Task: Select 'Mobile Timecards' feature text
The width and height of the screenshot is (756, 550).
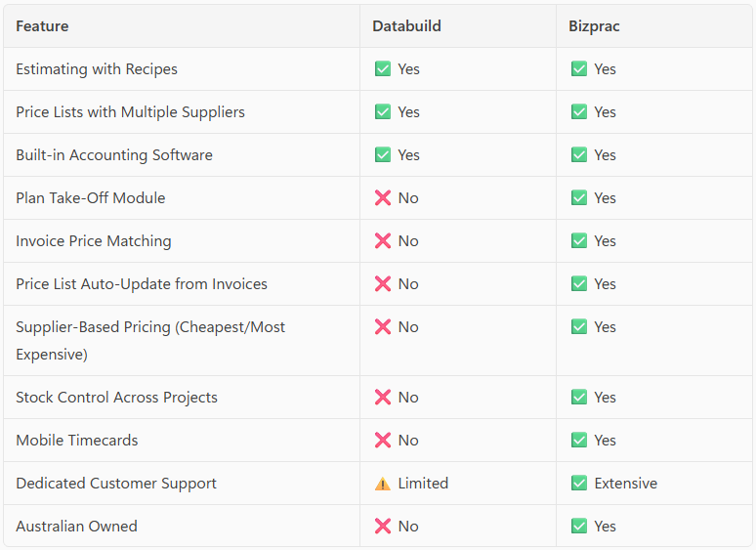Action: tap(76, 440)
